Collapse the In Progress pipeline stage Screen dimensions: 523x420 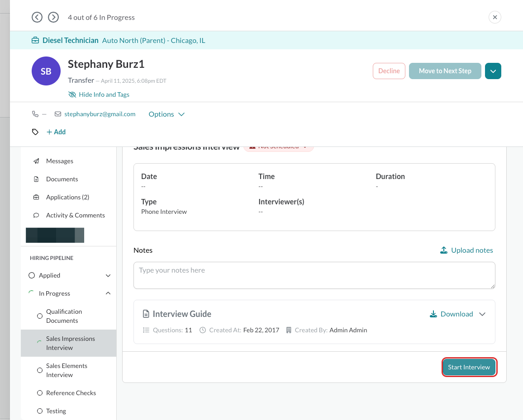(x=108, y=293)
